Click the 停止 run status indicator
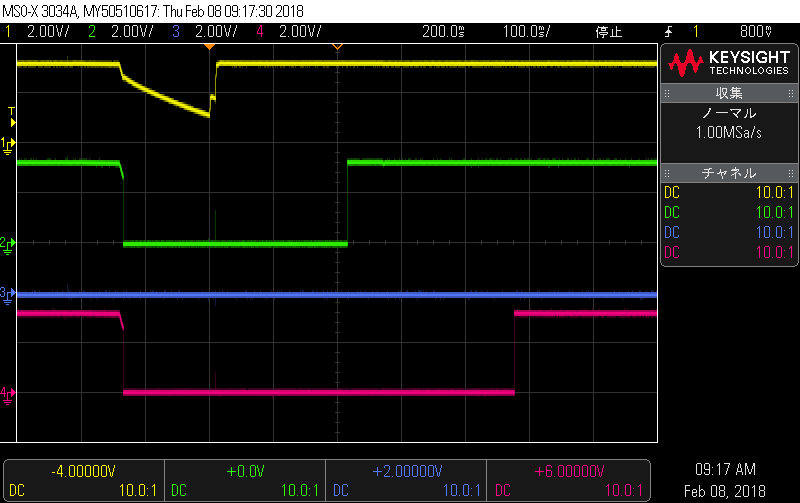The image size is (800, 503). tap(609, 32)
